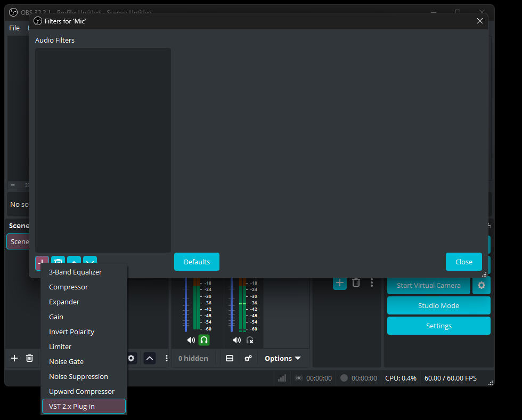Remove transition using the trash icon
The width and height of the screenshot is (522, 420).
(356, 283)
